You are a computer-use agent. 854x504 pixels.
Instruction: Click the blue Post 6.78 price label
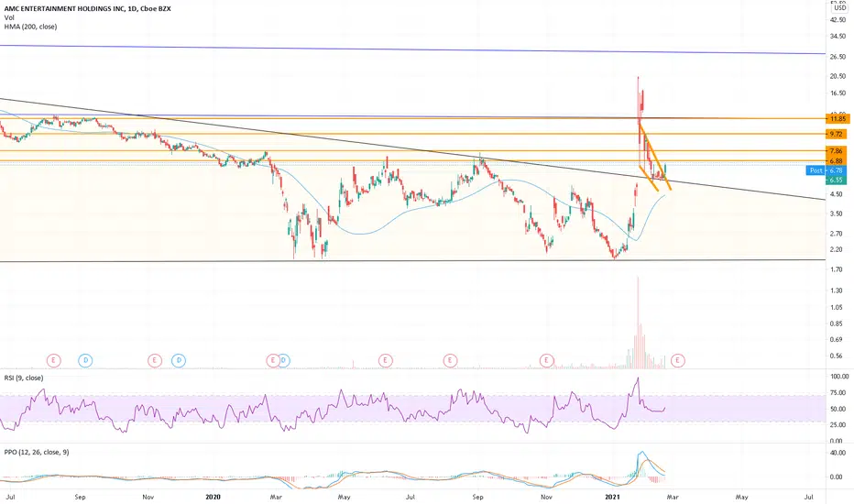[x=827, y=170]
